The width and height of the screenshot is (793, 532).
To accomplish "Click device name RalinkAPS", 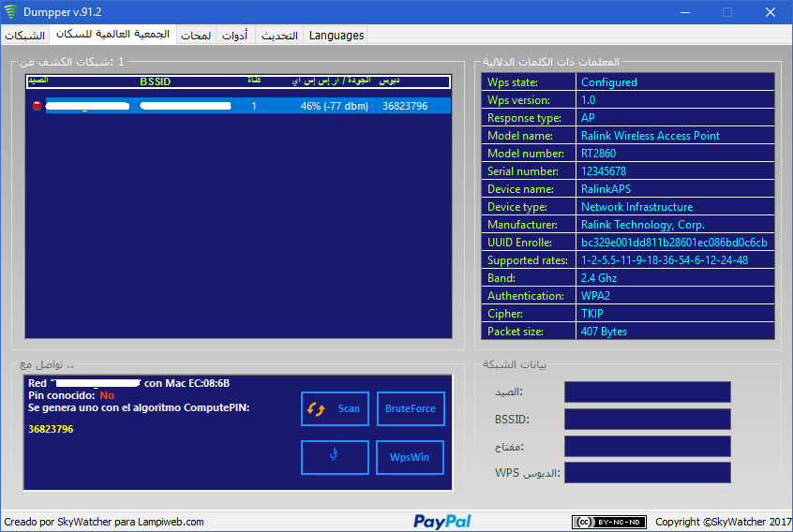I will point(606,189).
